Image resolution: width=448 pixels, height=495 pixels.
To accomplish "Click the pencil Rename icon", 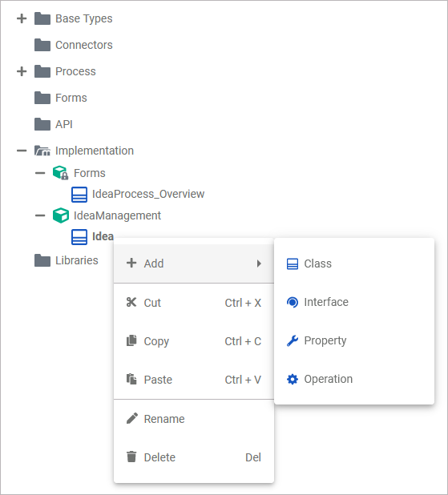I will 131,418.
